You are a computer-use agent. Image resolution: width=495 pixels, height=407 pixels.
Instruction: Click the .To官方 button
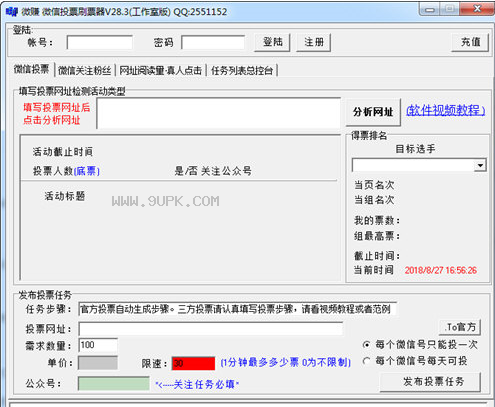[x=460, y=327]
